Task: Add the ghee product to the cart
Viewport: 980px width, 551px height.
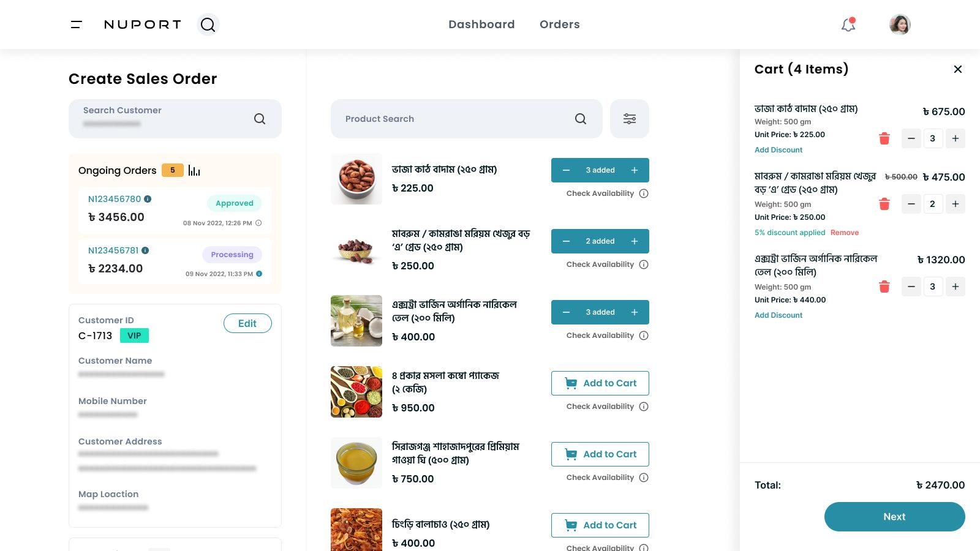Action: point(600,454)
